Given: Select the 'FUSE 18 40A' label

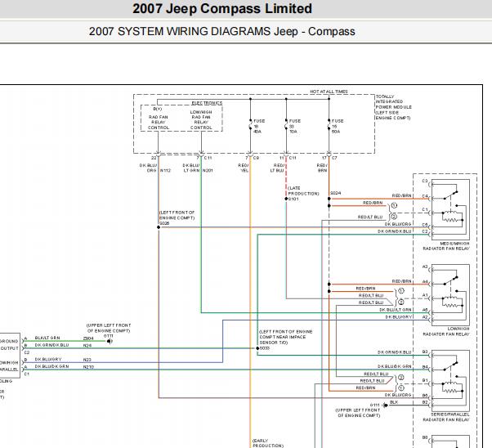Looking at the screenshot, I should pos(259,126).
